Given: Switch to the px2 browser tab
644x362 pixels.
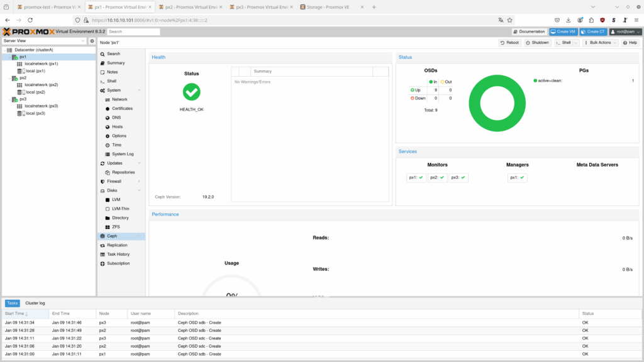Looking at the screenshot, I should 191,7.
